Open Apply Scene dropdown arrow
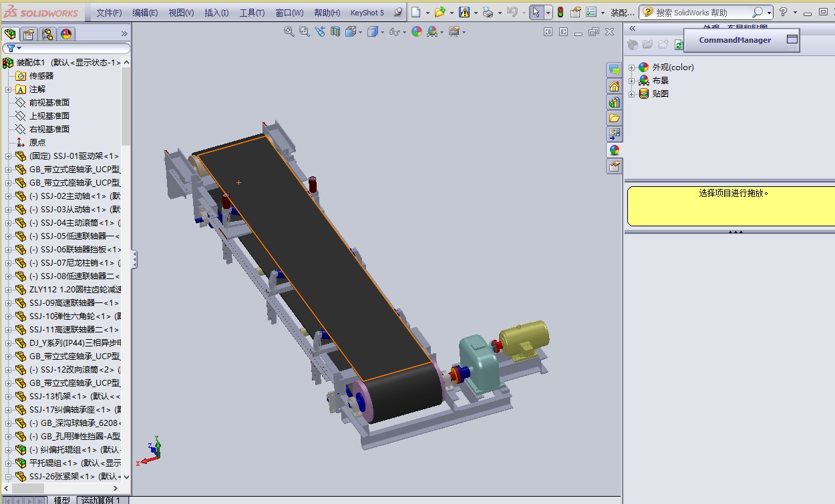The width and height of the screenshot is (835, 504). point(442,31)
